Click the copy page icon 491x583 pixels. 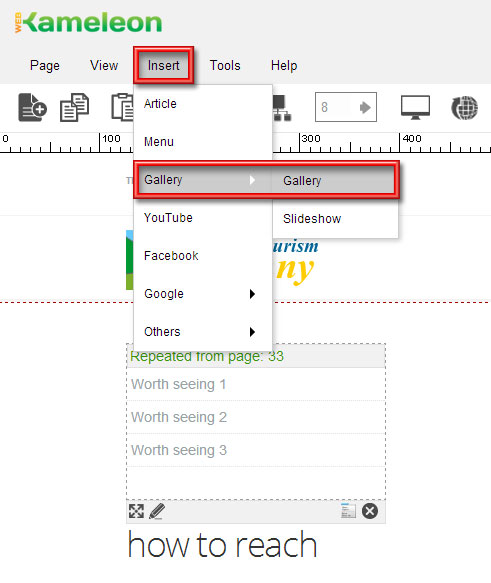click(x=74, y=107)
